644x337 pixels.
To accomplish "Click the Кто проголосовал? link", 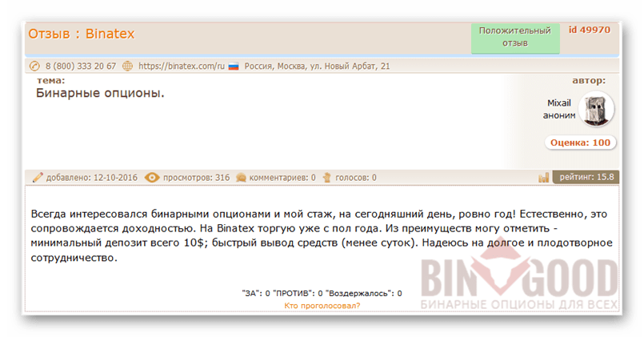I will (x=322, y=306).
